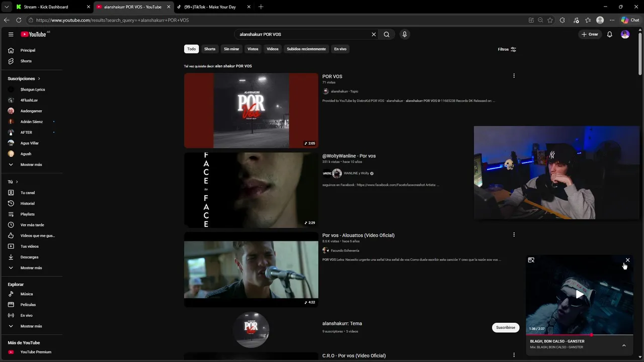Click the Crear button
The width and height of the screenshot is (644, 362).
590,34
